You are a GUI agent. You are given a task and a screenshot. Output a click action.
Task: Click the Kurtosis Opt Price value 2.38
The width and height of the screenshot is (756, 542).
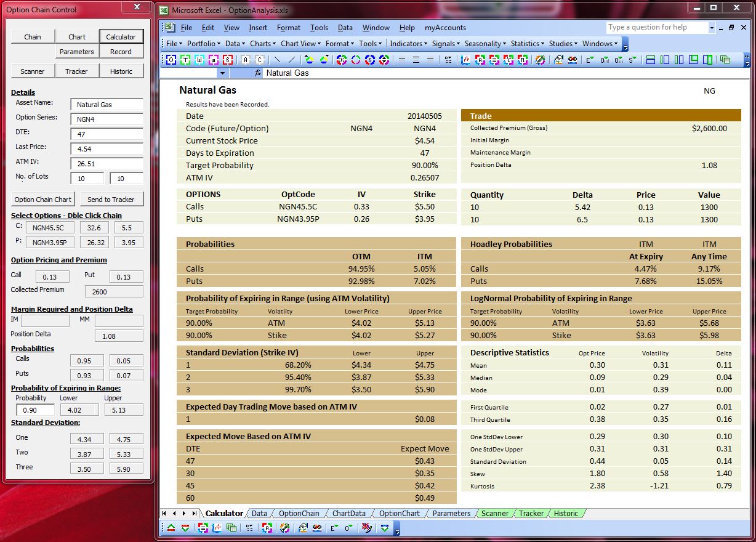[x=597, y=486]
